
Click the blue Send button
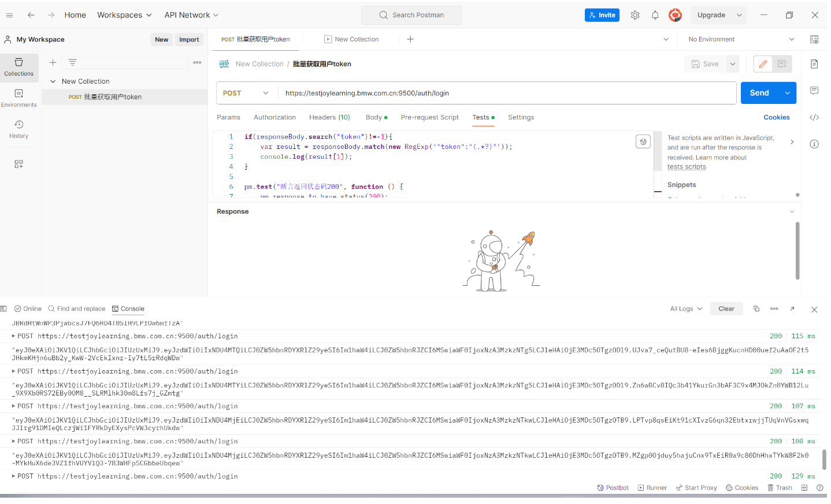tap(759, 93)
